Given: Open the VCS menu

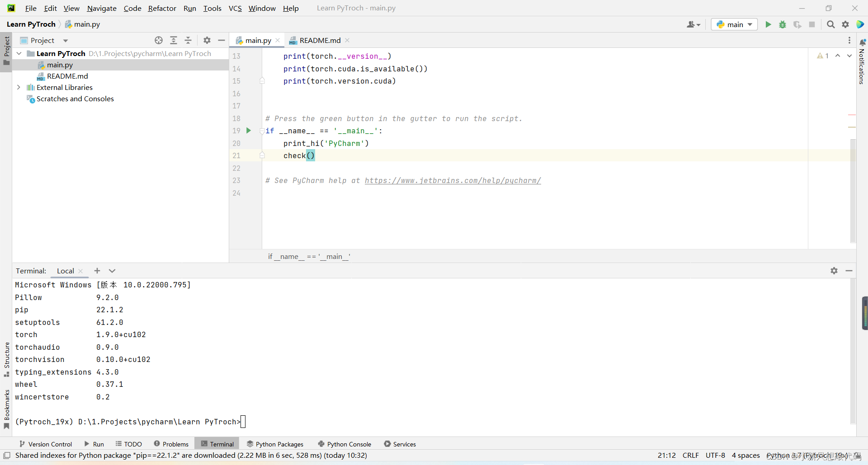Looking at the screenshot, I should (x=235, y=8).
